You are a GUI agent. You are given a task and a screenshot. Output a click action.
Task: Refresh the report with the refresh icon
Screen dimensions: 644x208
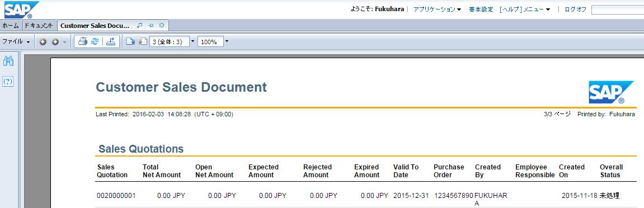95,41
